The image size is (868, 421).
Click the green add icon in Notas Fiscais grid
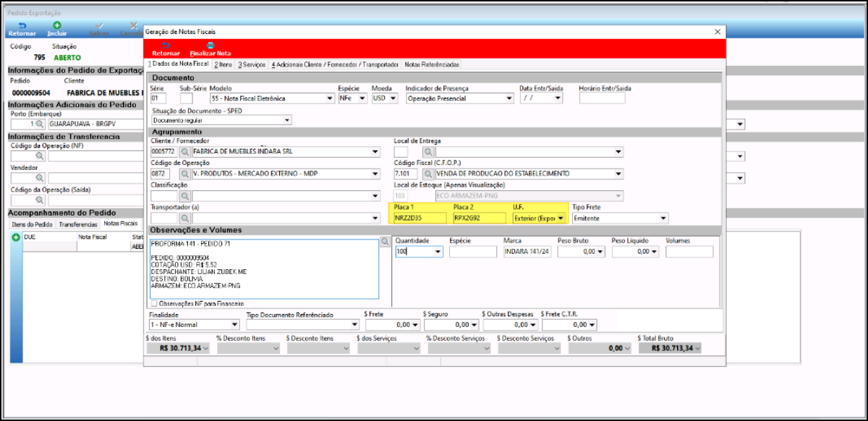[x=16, y=237]
